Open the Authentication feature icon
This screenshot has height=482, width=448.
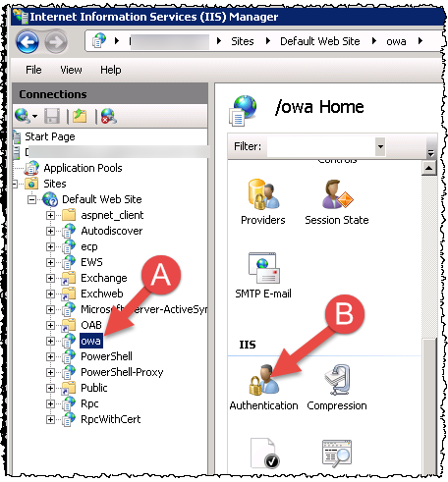pyautogui.click(x=264, y=380)
